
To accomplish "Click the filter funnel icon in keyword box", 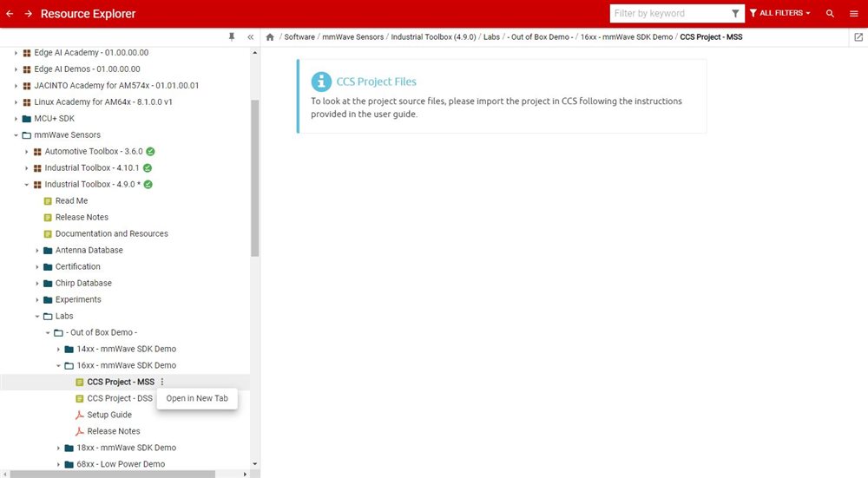I will tap(735, 13).
